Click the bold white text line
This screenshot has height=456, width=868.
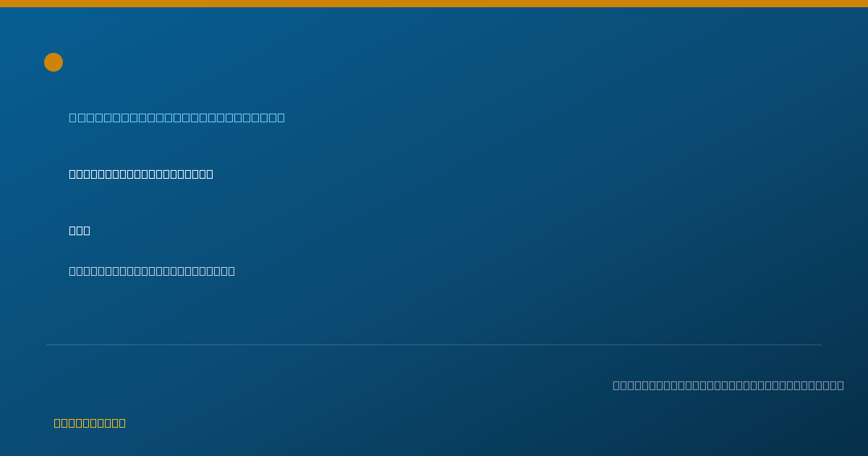[x=141, y=174]
